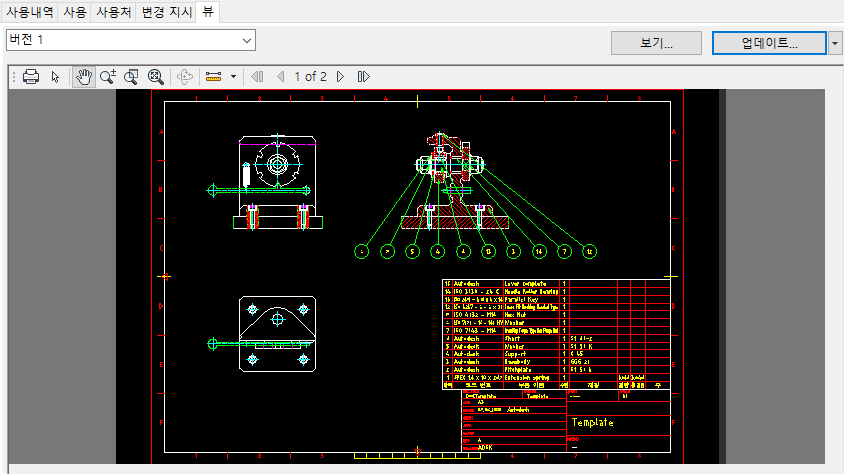The image size is (844, 474).
Task: Click the '1 of 2' page indicator
Action: (x=311, y=77)
